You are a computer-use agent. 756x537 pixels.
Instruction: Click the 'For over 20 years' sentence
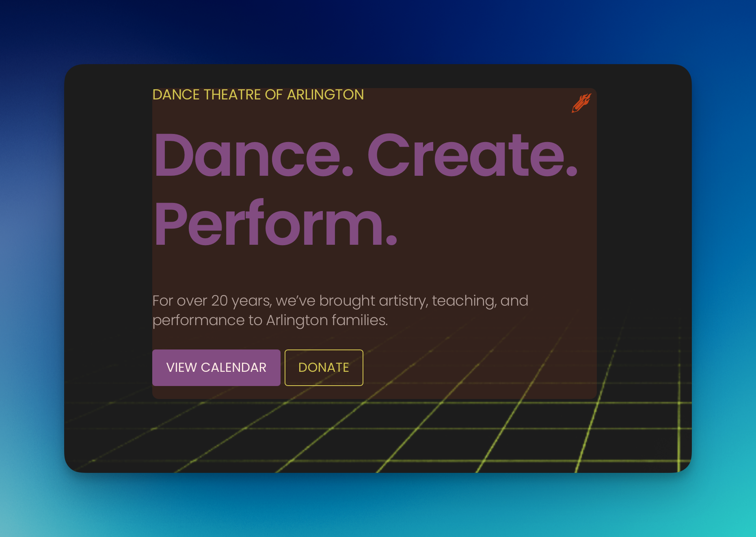point(340,301)
